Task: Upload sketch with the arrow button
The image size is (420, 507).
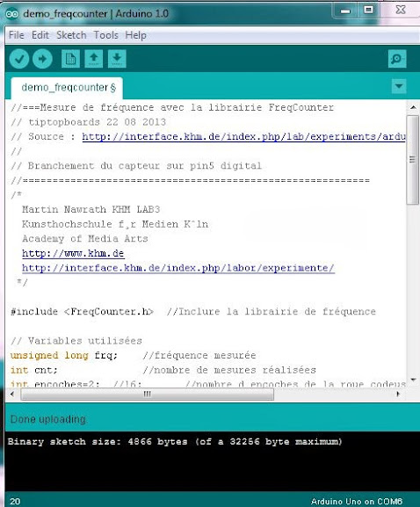Action: click(42, 59)
